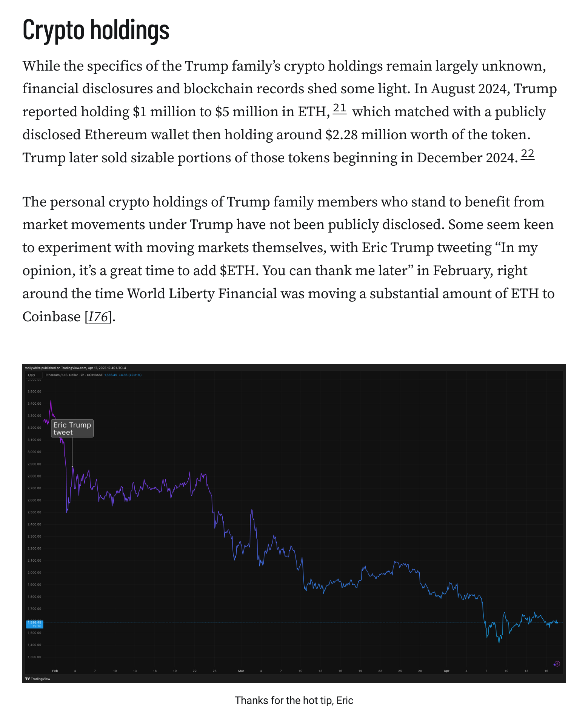The height and width of the screenshot is (721, 588).
Task: Open footnote 22 reference link
Action: [x=527, y=154]
